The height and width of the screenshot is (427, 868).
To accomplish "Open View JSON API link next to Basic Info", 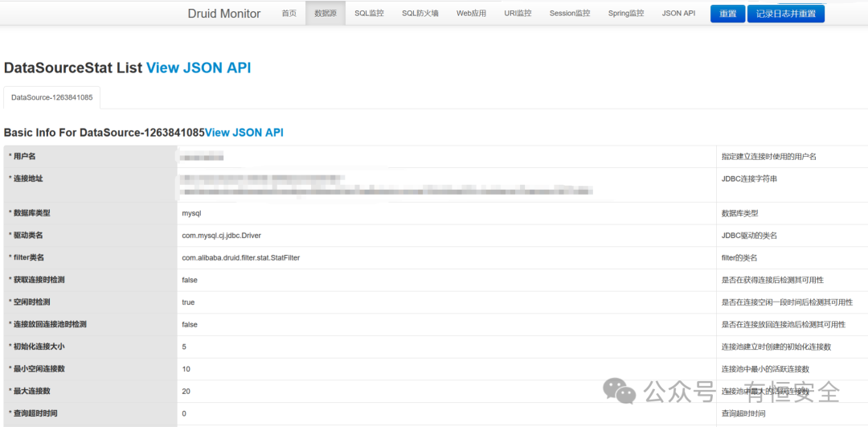I will (244, 133).
